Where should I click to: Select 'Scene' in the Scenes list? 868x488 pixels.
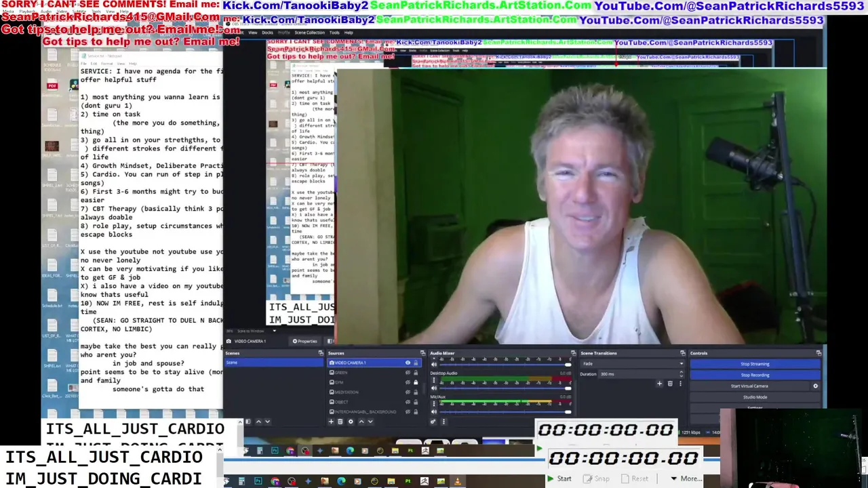click(274, 363)
